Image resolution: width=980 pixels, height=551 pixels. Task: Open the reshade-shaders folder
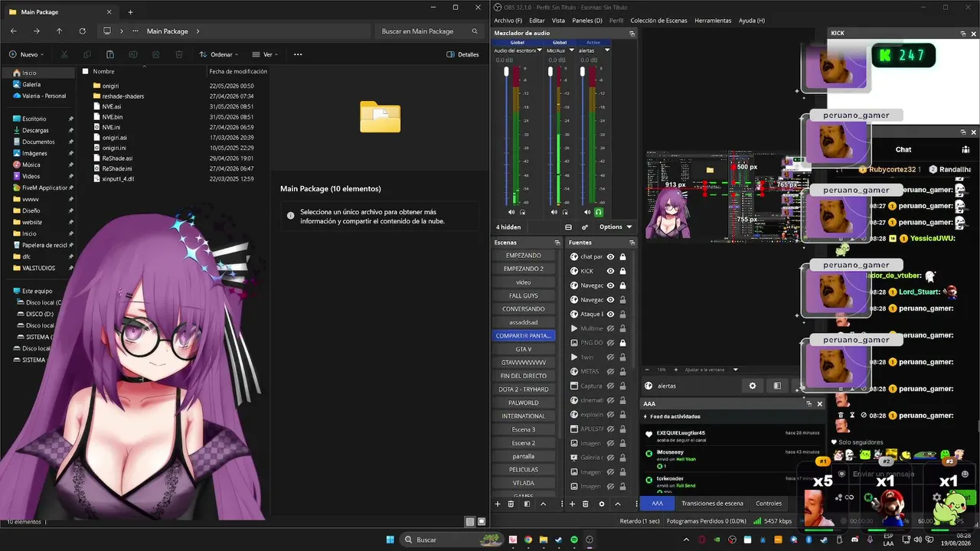[x=123, y=96]
